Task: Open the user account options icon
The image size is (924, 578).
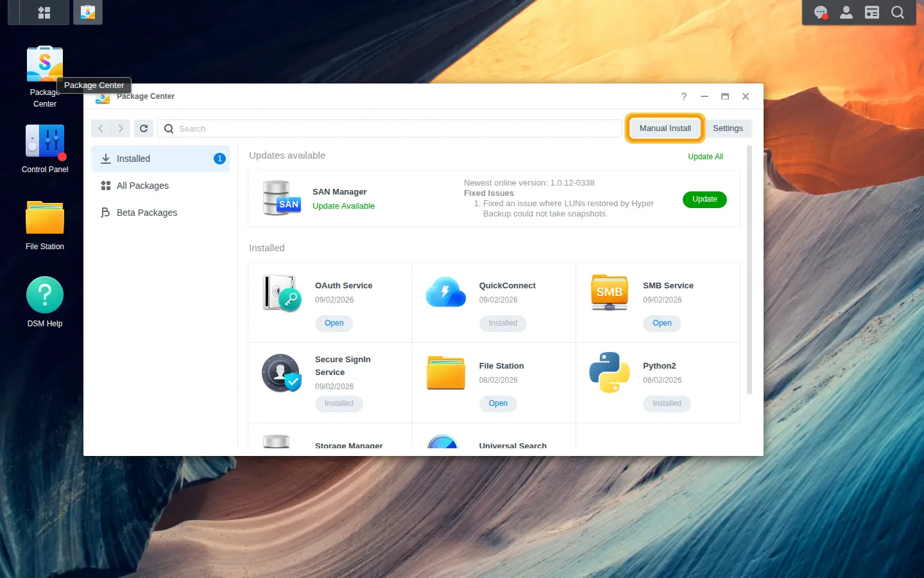Action: (x=846, y=12)
